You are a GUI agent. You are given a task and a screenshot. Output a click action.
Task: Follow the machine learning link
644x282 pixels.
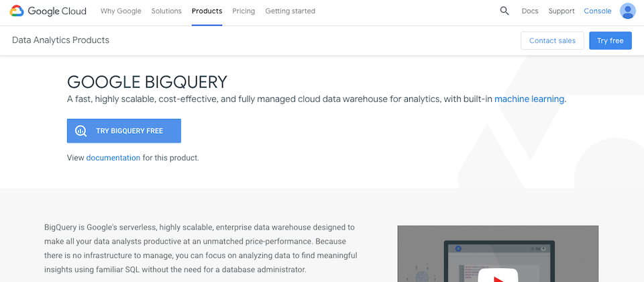point(529,99)
